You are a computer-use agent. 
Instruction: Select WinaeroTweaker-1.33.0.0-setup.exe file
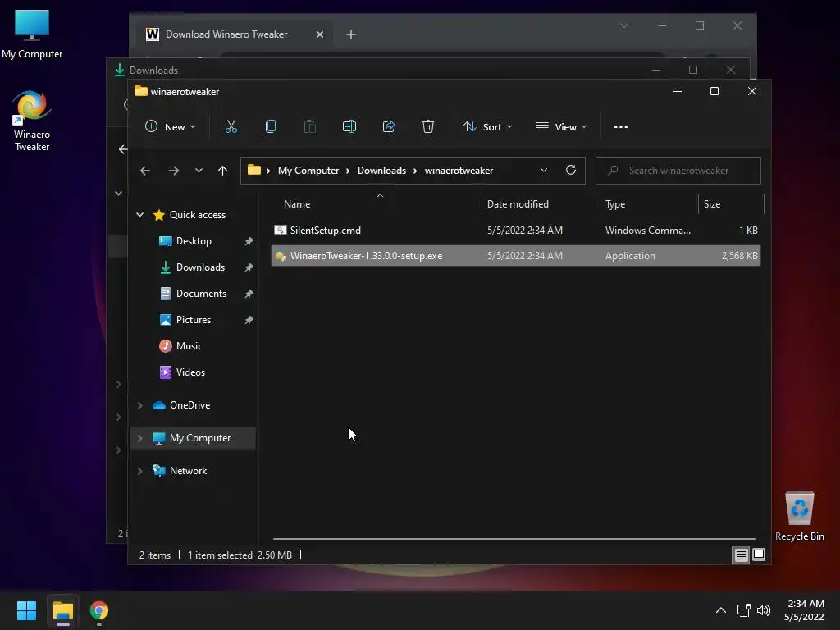point(516,256)
